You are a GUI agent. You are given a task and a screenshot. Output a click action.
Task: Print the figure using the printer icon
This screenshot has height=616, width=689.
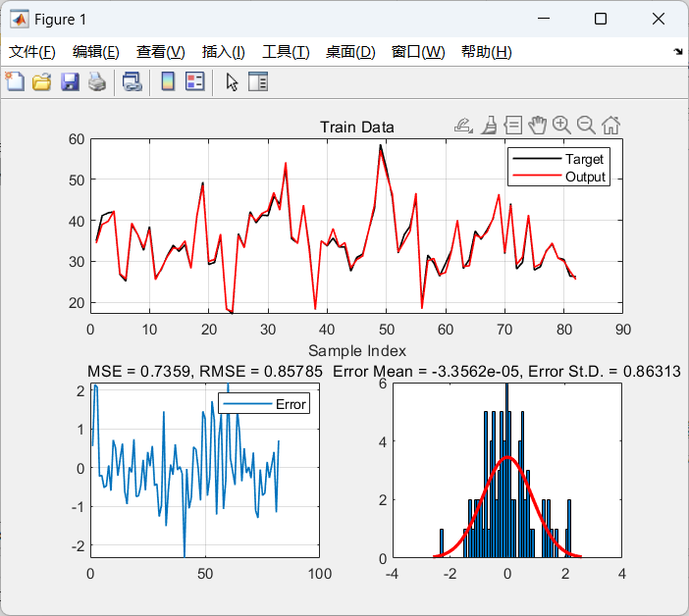pos(96,82)
